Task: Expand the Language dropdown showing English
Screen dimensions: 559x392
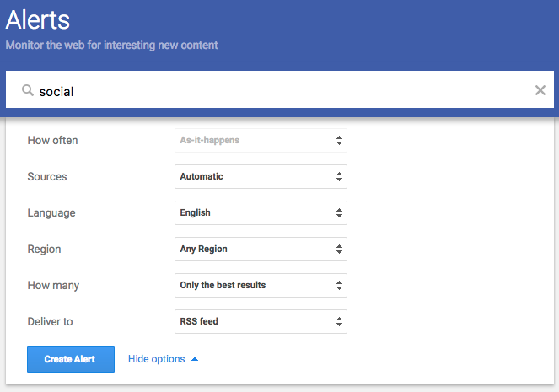Action: [x=261, y=213]
